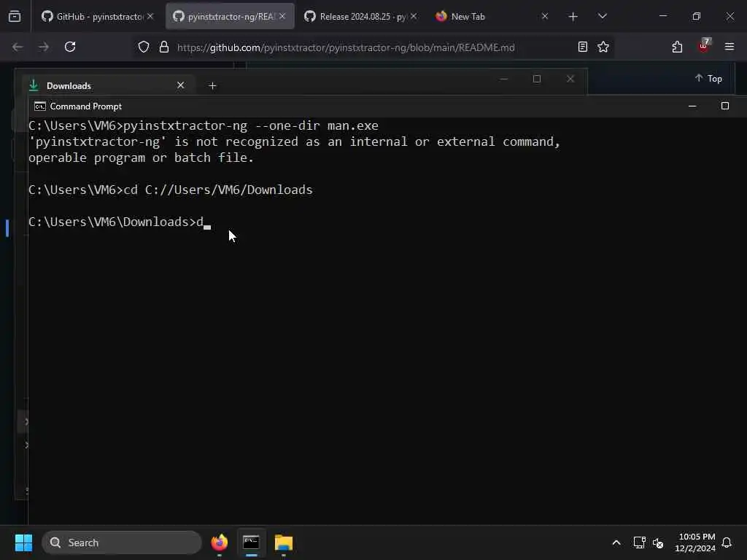
Task: Open Firefox from the taskbar
Action: [219, 542]
